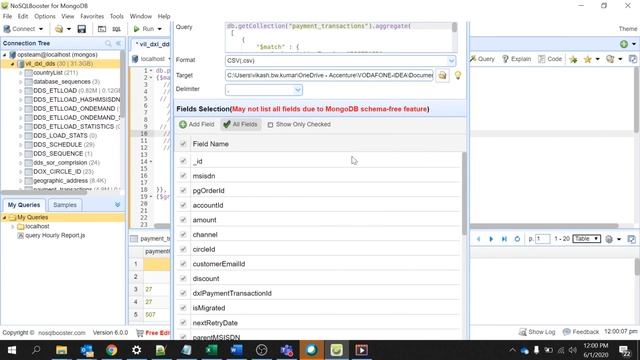Open Microsoft Teams from taskbar
This screenshot has width=640, height=360.
[287, 350]
